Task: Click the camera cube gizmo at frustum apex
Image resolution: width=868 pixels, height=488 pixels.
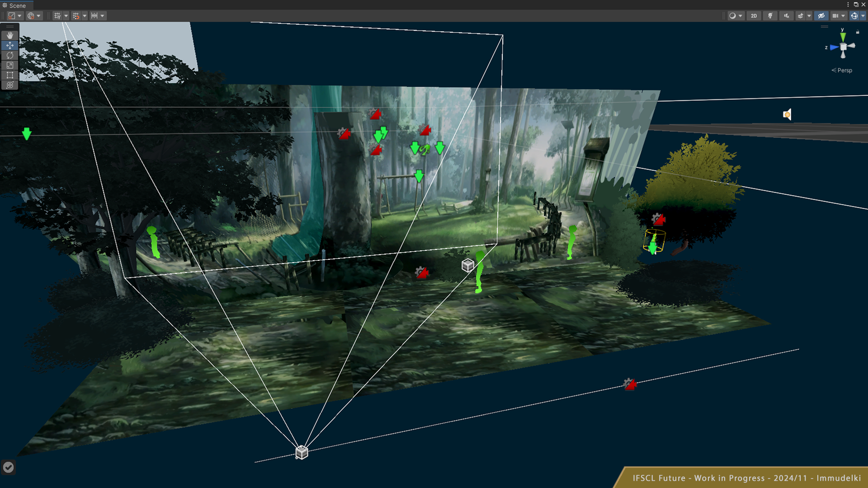Action: coord(302,452)
